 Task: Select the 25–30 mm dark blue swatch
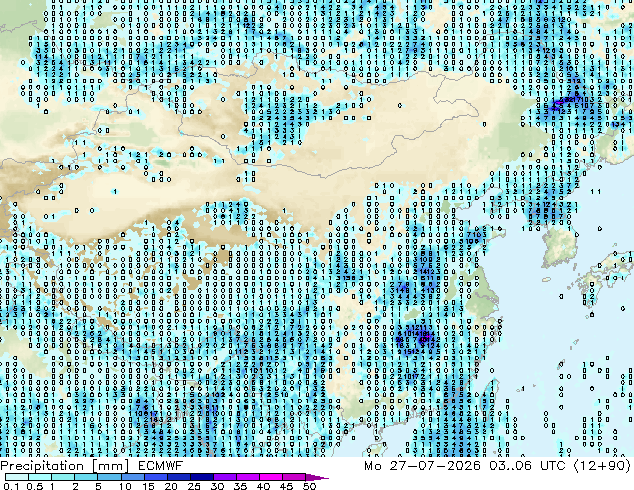tap(202, 477)
